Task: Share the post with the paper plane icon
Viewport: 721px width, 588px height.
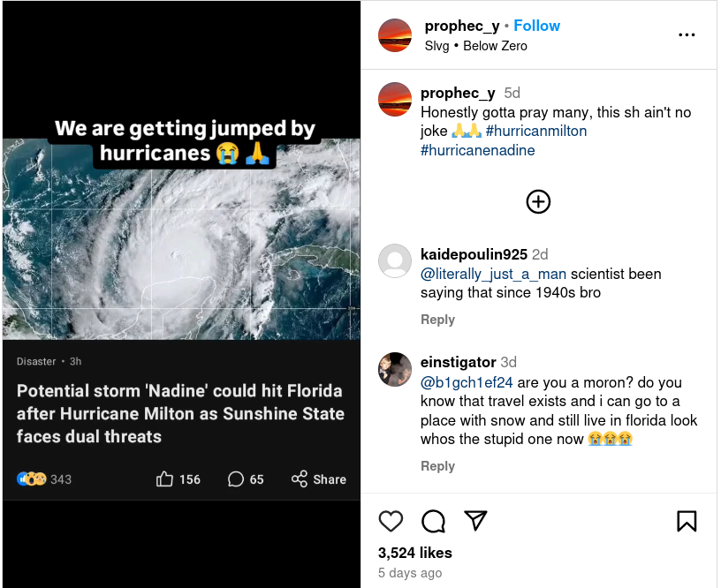Action: pyautogui.click(x=476, y=521)
